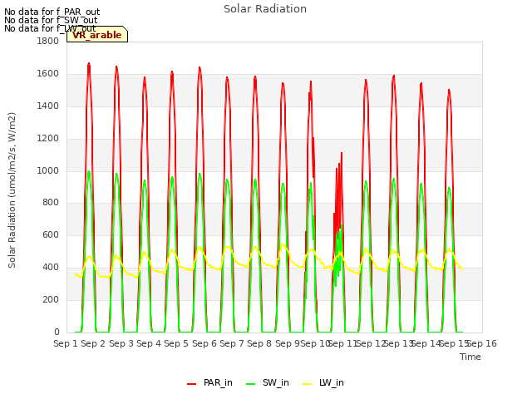Toggle the PAR_in series in legend

pyautogui.click(x=210, y=382)
